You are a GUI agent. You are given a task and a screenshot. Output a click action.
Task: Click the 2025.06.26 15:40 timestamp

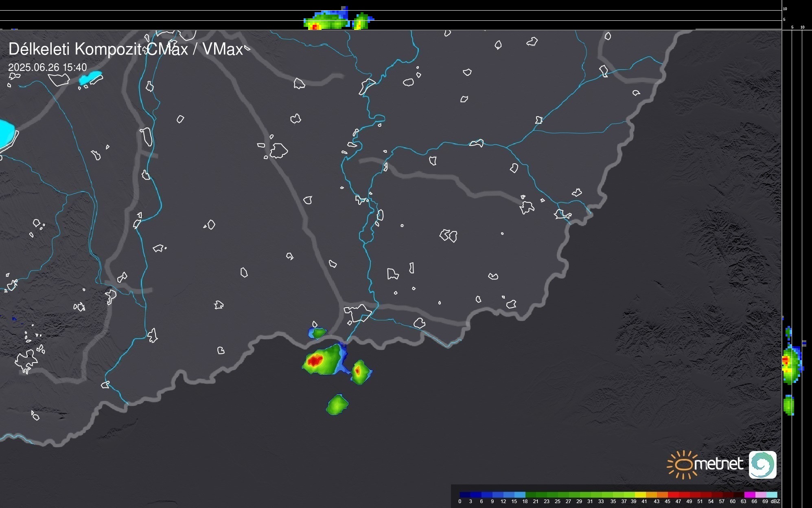point(48,67)
